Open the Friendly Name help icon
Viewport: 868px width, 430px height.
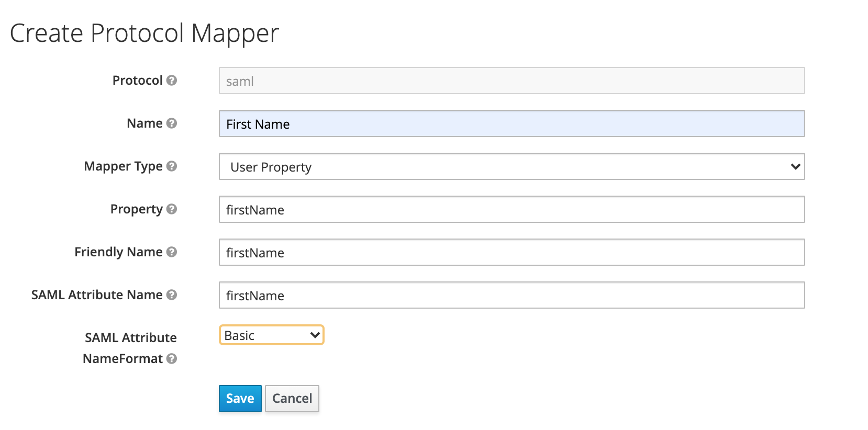coord(172,252)
